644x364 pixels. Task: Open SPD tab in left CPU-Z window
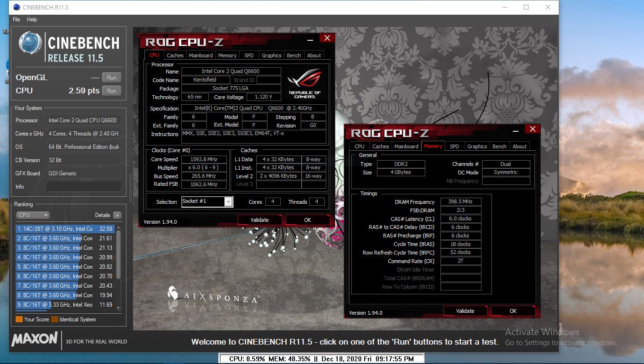coord(249,55)
